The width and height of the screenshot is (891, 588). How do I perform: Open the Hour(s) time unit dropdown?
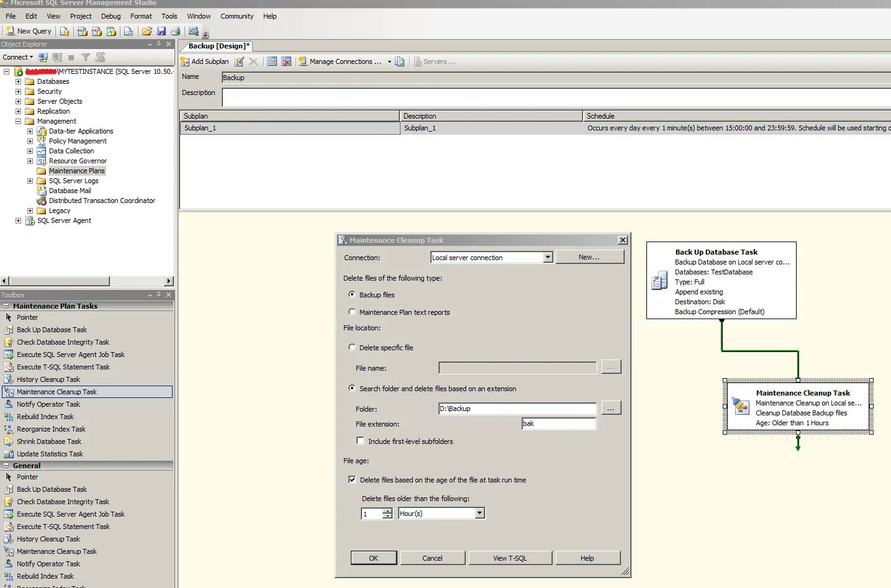479,513
